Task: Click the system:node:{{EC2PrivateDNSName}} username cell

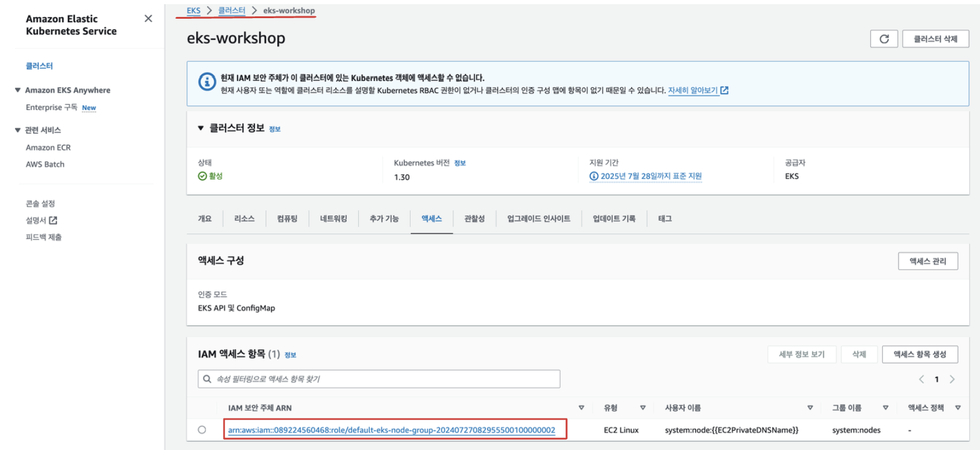Action: pos(732,430)
